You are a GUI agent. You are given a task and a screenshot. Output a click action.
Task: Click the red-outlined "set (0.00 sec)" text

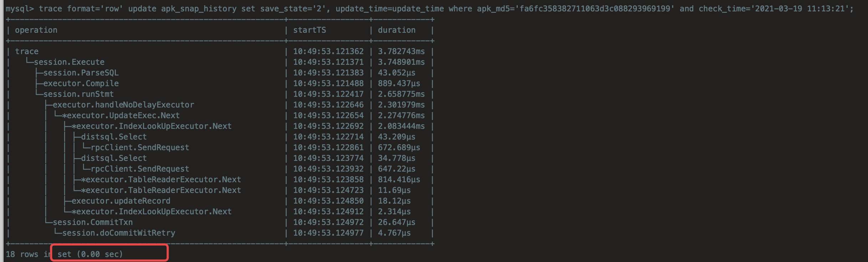(x=90, y=254)
